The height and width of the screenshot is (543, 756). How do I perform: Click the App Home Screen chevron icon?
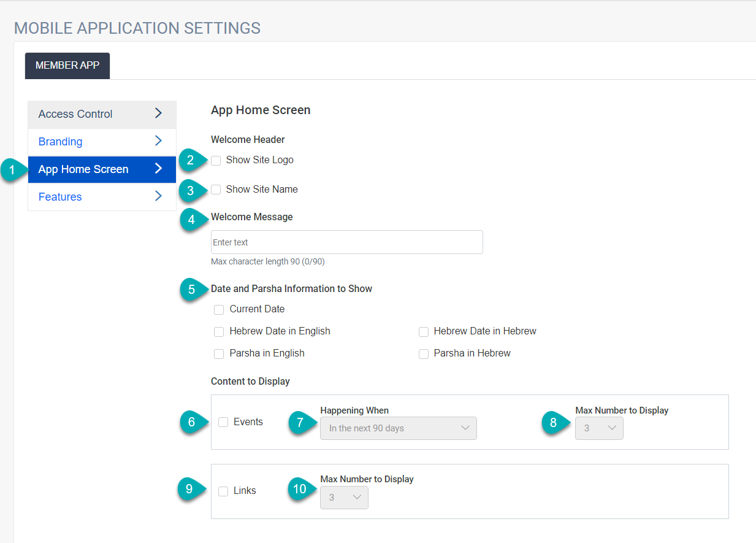click(x=159, y=170)
